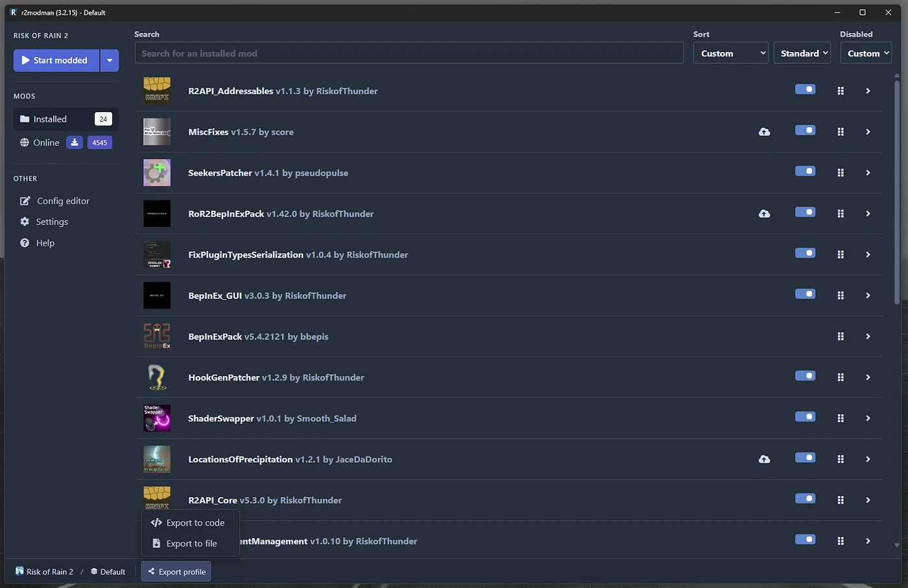
Task: Disable the LocationsOfPrecipitation toggle
Action: click(x=806, y=458)
